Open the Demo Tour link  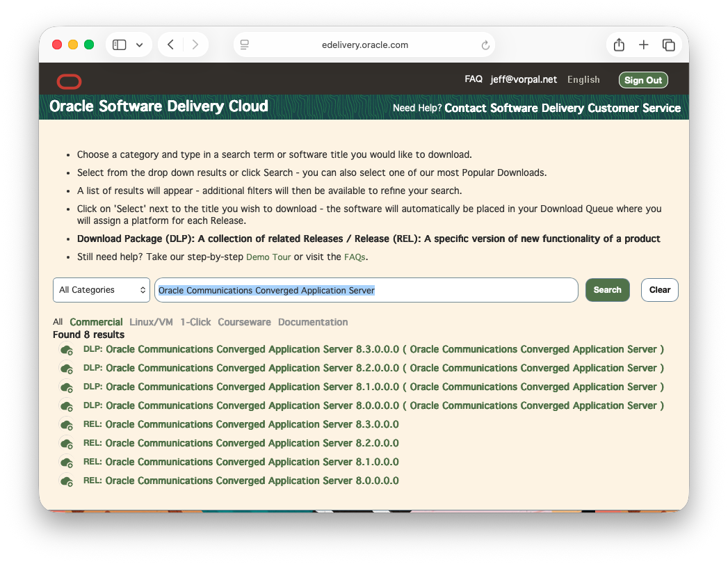[268, 257]
